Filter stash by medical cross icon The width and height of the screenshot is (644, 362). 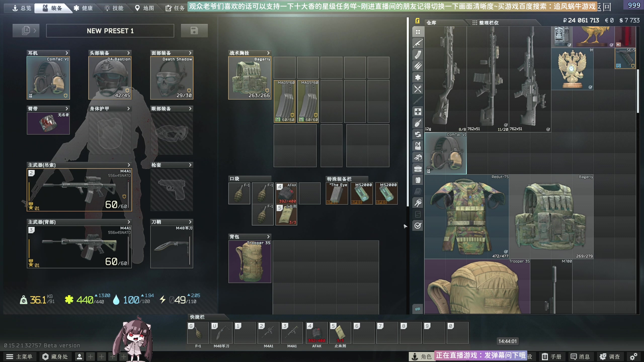click(418, 112)
